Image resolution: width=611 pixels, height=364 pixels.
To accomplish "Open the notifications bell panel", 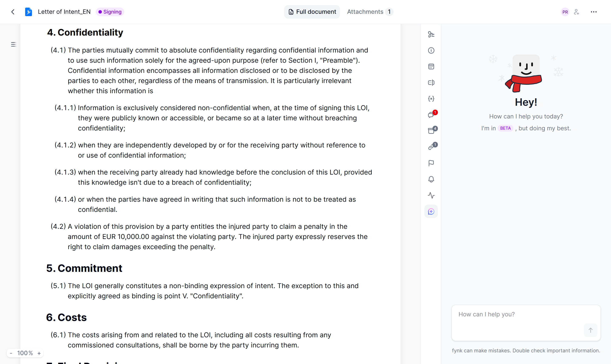I will 431,179.
